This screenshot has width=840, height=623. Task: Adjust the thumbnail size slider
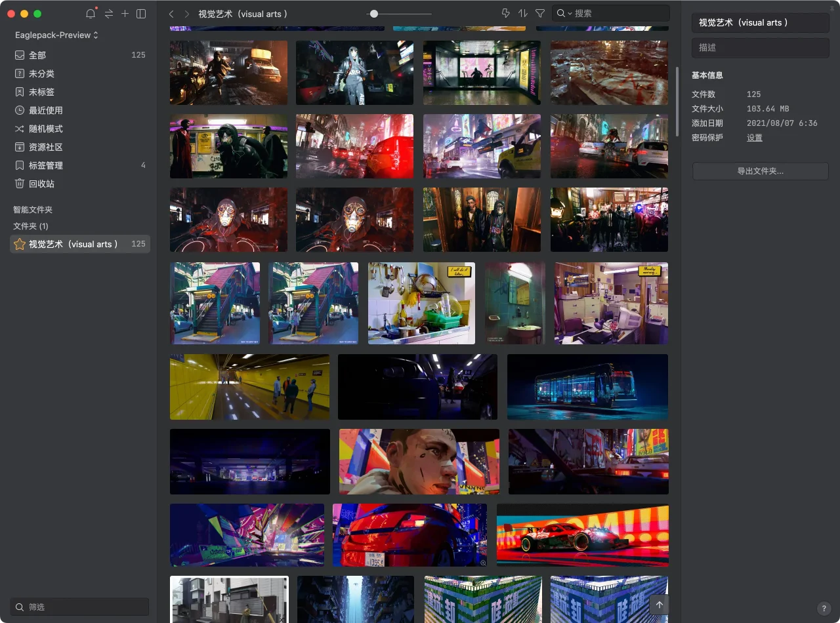pyautogui.click(x=399, y=14)
